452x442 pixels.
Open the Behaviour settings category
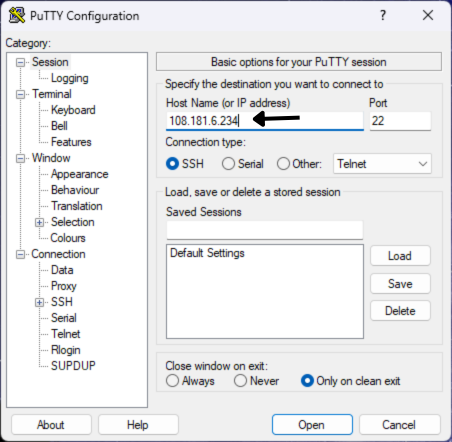pos(75,190)
